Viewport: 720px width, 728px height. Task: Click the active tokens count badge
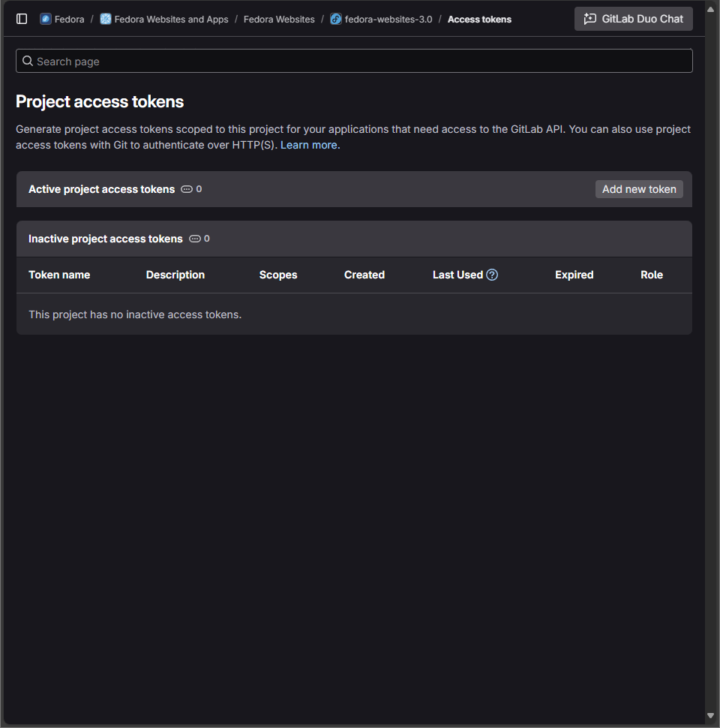(x=190, y=189)
